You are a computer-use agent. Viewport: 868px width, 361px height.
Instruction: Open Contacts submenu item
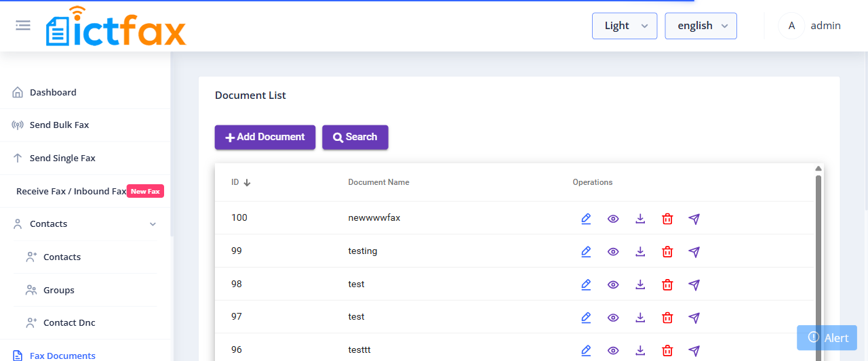click(x=62, y=257)
